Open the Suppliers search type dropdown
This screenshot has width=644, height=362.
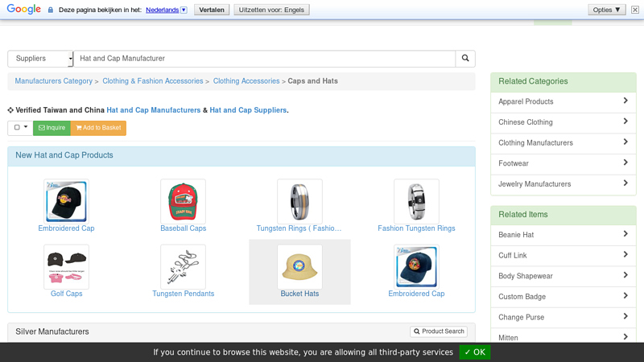pos(40,58)
